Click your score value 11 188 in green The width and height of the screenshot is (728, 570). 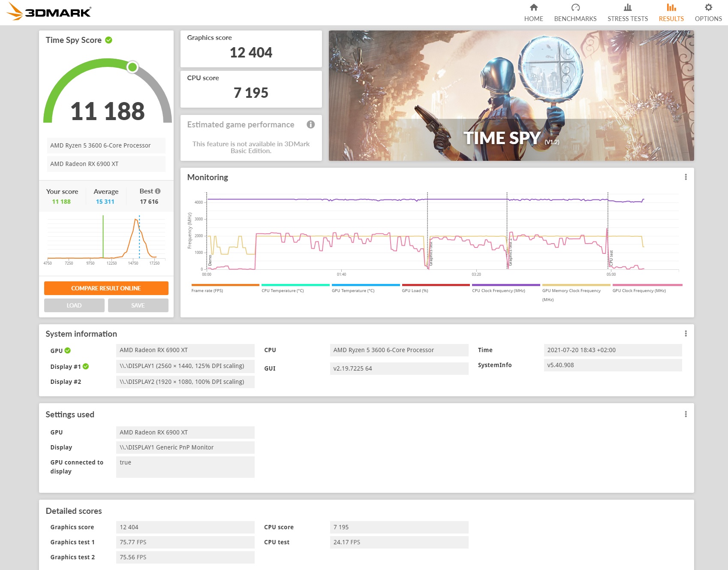[61, 202]
